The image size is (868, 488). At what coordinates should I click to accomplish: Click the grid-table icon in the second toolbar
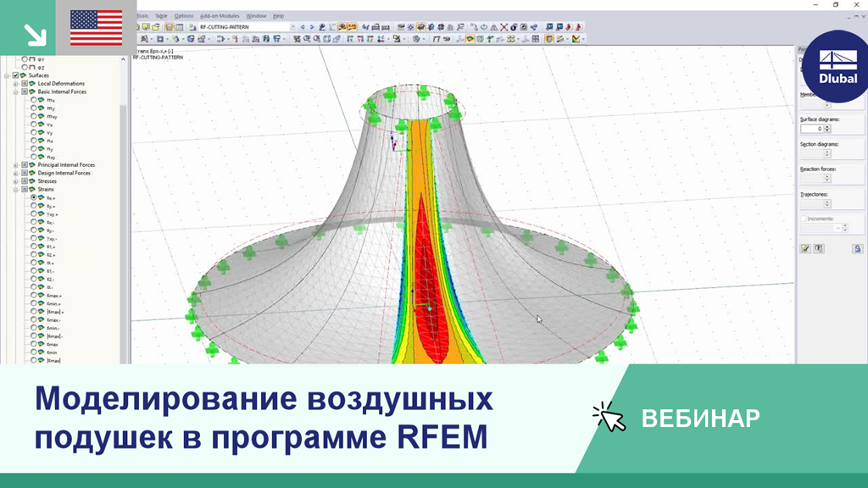click(536, 39)
